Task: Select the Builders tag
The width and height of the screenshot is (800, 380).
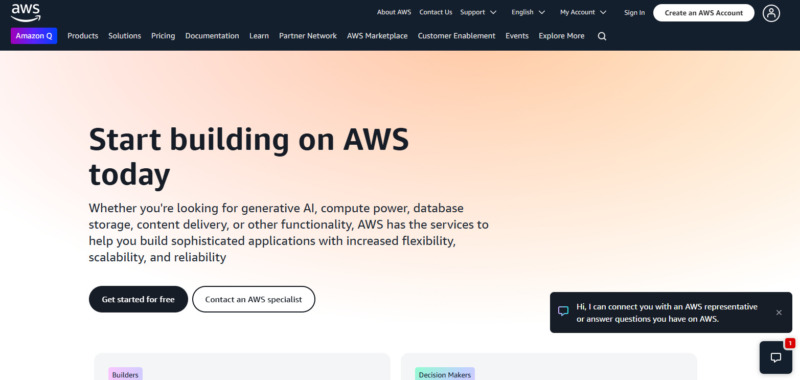Action: click(x=125, y=374)
